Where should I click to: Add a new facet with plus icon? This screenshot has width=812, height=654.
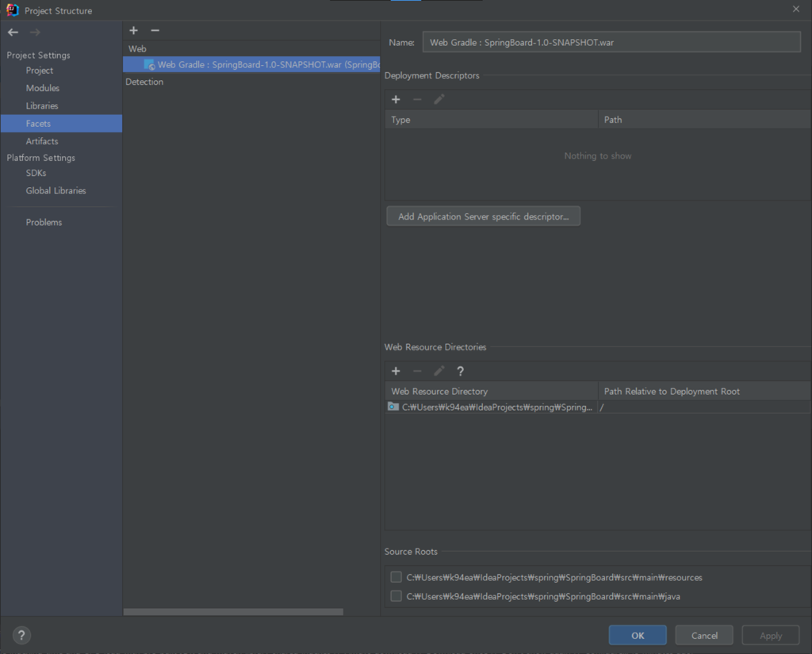coord(133,30)
